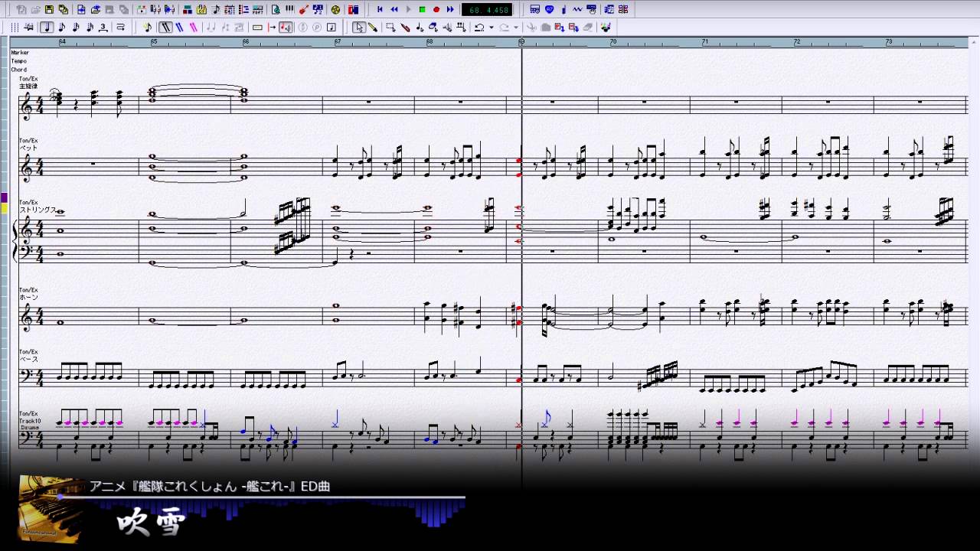Click the Save All stacked disks icon

click(x=63, y=10)
